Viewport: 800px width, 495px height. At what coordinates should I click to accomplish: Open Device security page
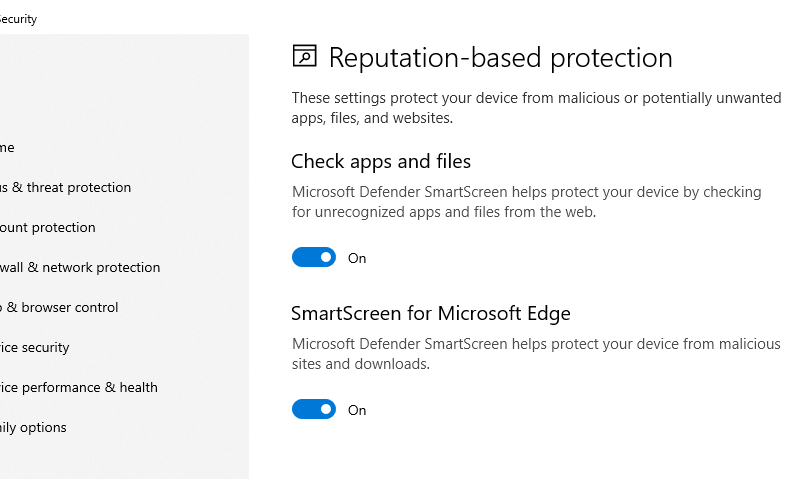(35, 348)
